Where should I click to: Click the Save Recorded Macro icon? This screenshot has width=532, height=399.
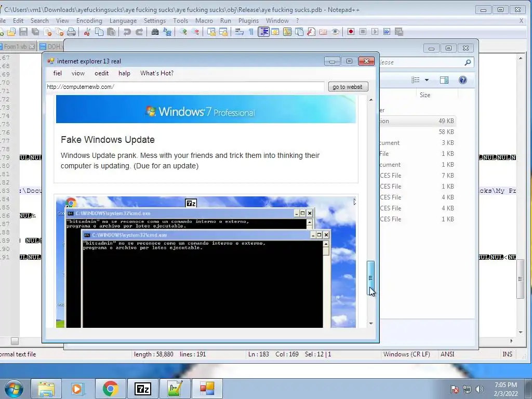click(399, 32)
